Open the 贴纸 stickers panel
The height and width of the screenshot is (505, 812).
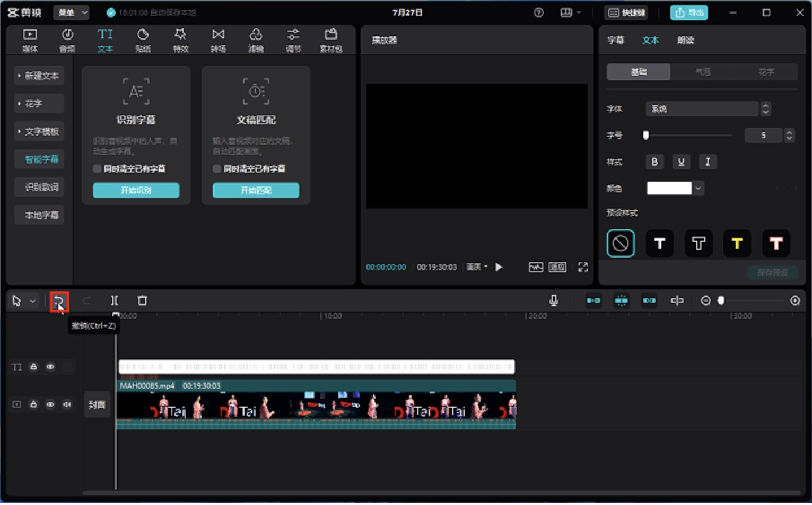click(143, 40)
